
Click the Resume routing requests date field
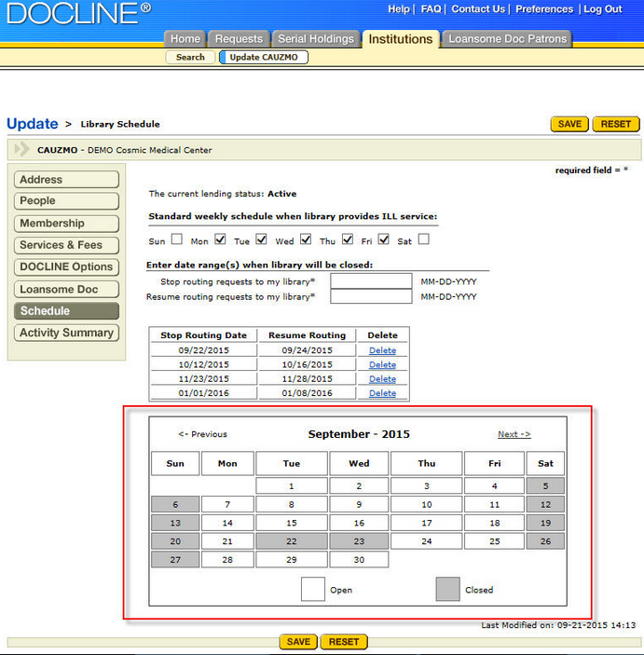click(x=371, y=296)
